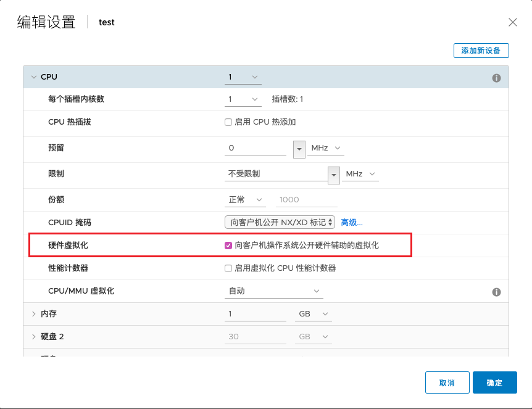Viewport: 532px width, 409px height.
Task: Open the 限制 value arrow dropdown
Action: tap(334, 175)
